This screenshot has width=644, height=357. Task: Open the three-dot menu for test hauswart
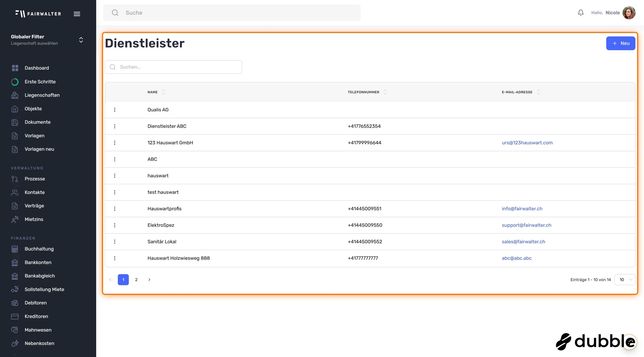[x=115, y=192]
